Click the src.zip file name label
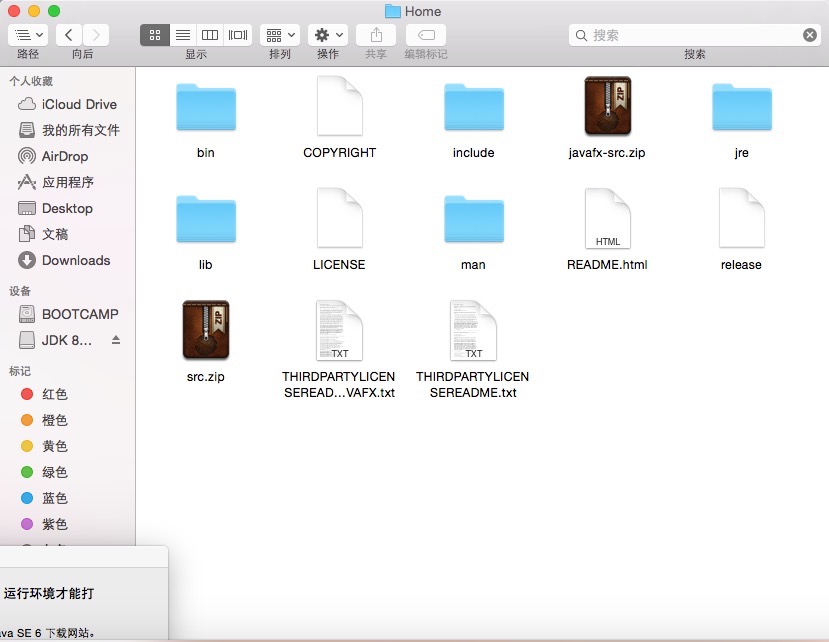 206,377
